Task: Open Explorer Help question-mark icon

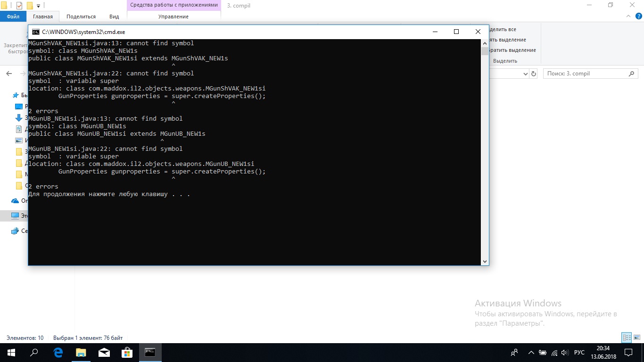Action: pos(638,16)
